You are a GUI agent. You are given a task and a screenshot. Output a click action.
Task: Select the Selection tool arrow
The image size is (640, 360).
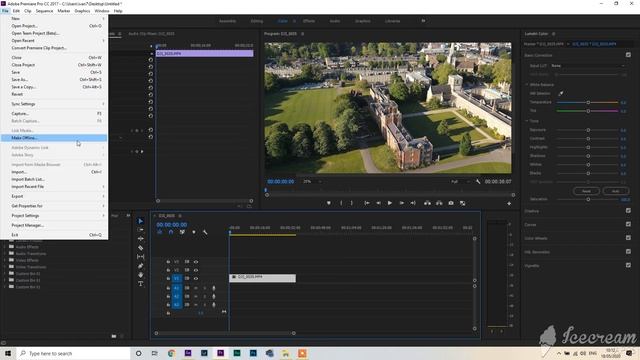click(x=140, y=221)
